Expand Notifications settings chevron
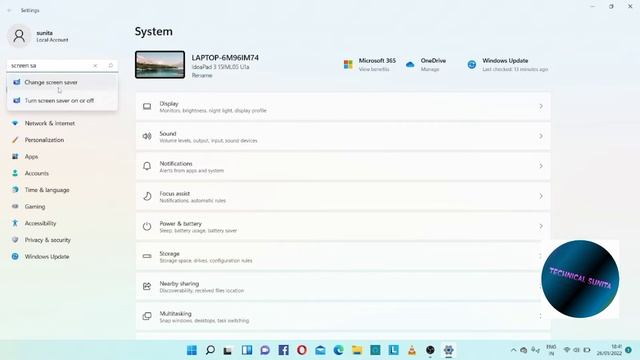 tap(541, 167)
